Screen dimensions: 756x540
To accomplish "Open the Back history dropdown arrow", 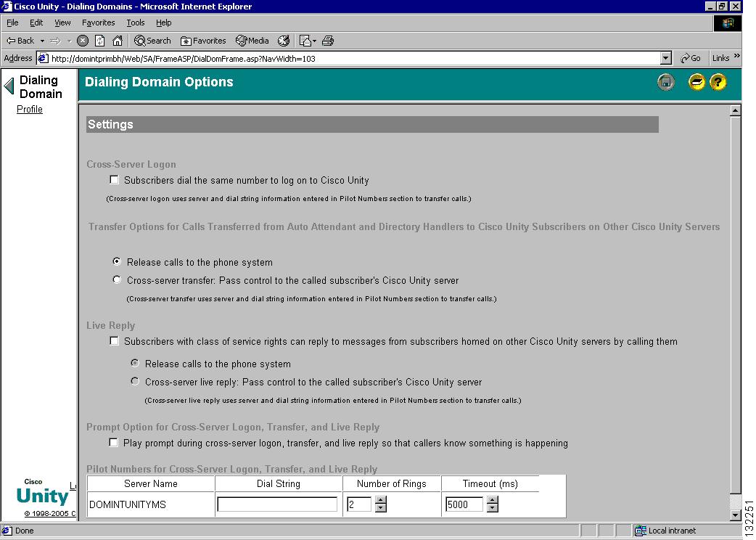I will (x=42, y=41).
